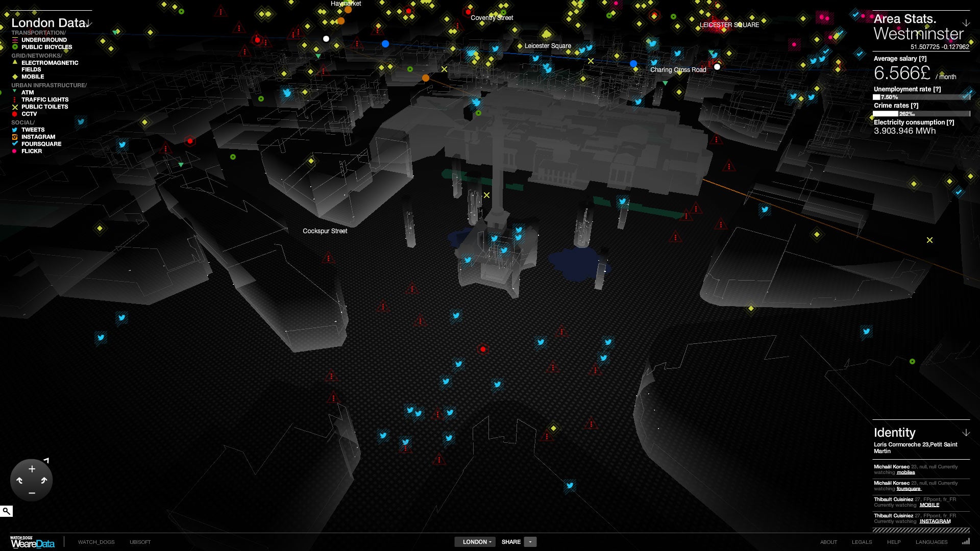Open the LANGUAGES menu
980x551 pixels.
coord(932,542)
